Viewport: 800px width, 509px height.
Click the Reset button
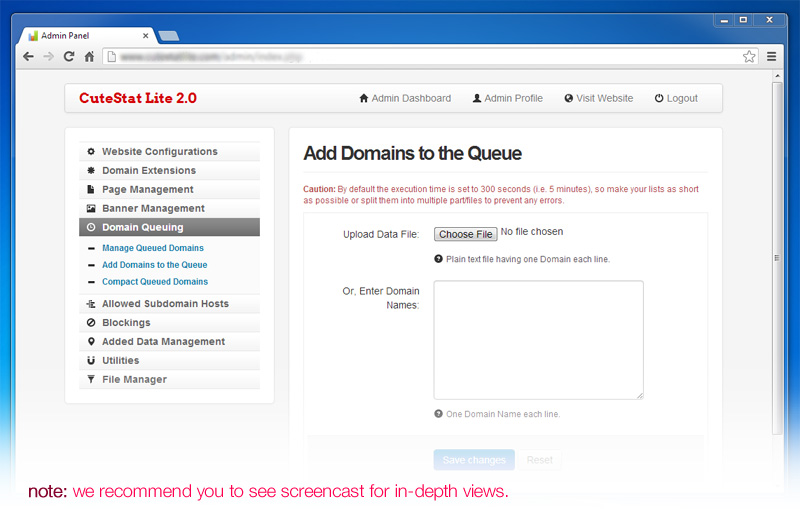(539, 460)
